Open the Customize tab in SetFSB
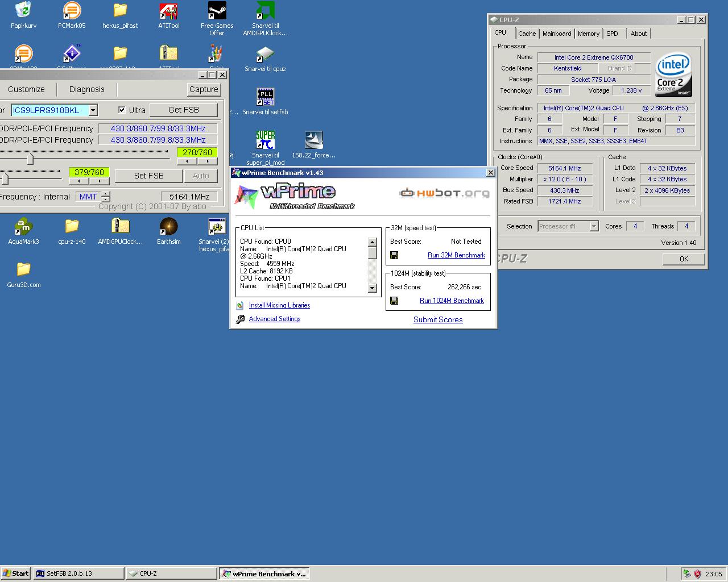Image resolution: width=728 pixels, height=582 pixels. tap(26, 89)
